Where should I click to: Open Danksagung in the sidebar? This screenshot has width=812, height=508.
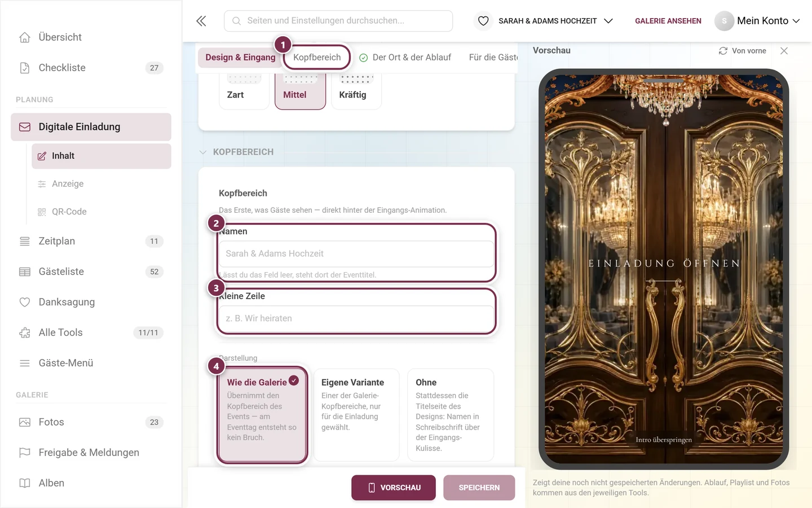pyautogui.click(x=91, y=302)
